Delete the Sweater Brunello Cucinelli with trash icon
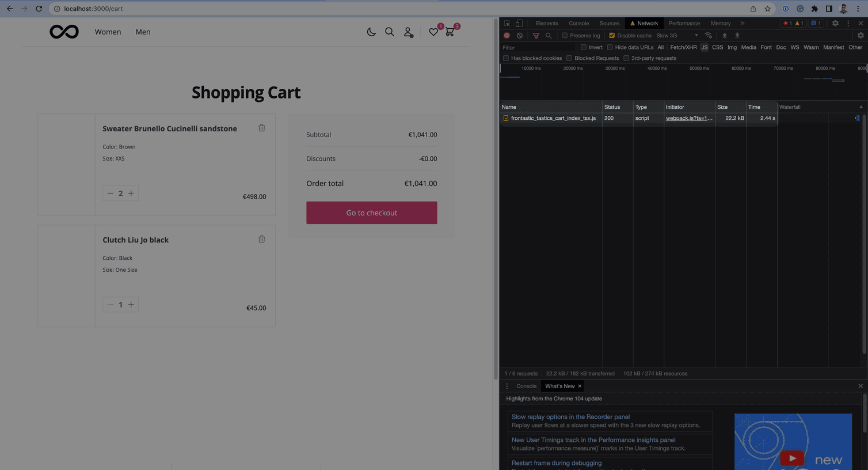Image resolution: width=868 pixels, height=470 pixels. (262, 127)
